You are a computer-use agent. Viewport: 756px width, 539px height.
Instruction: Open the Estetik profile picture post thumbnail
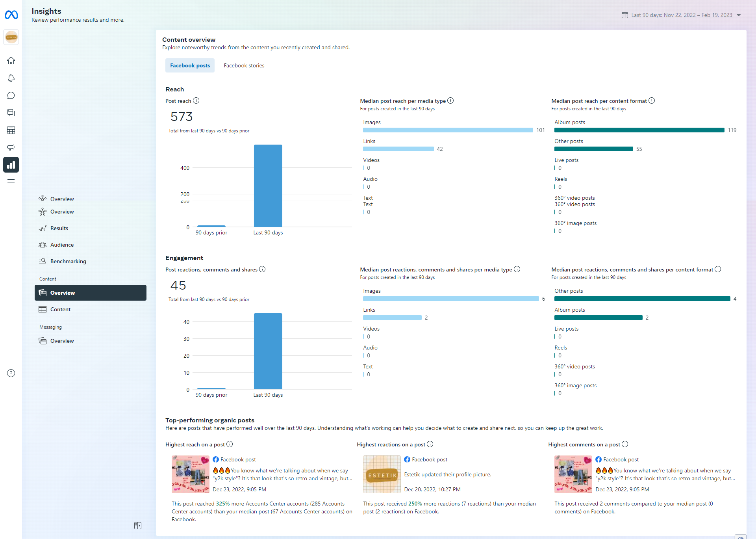coord(382,474)
